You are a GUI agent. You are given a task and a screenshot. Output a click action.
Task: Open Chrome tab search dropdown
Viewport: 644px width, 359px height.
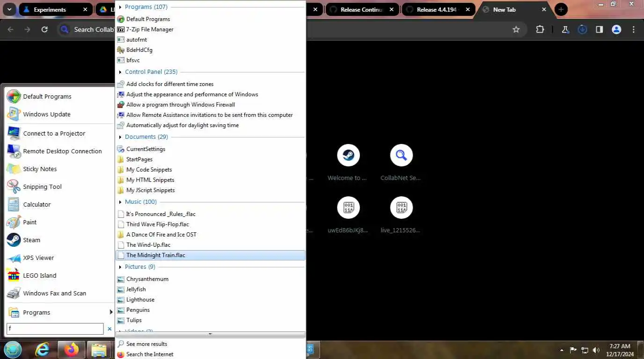coord(9,9)
